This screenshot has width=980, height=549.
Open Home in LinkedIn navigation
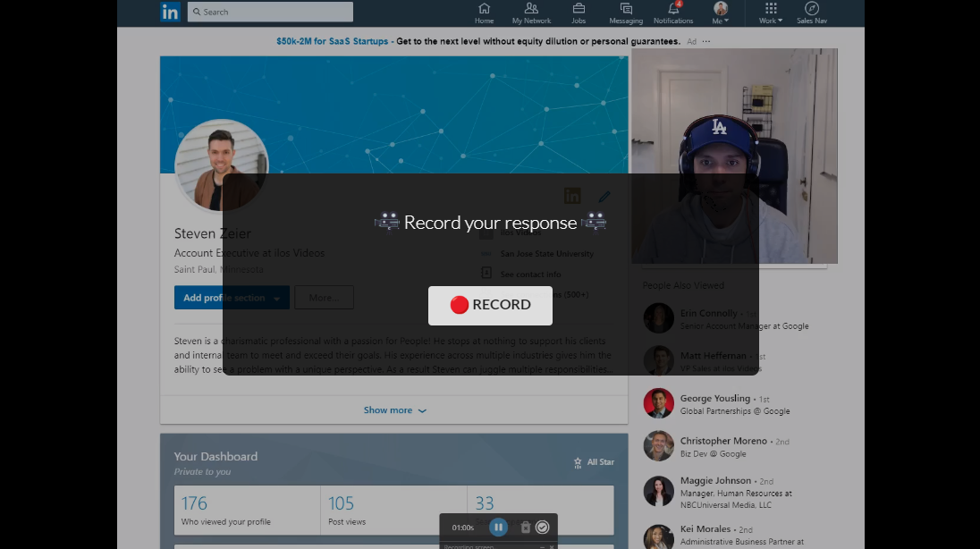[484, 13]
